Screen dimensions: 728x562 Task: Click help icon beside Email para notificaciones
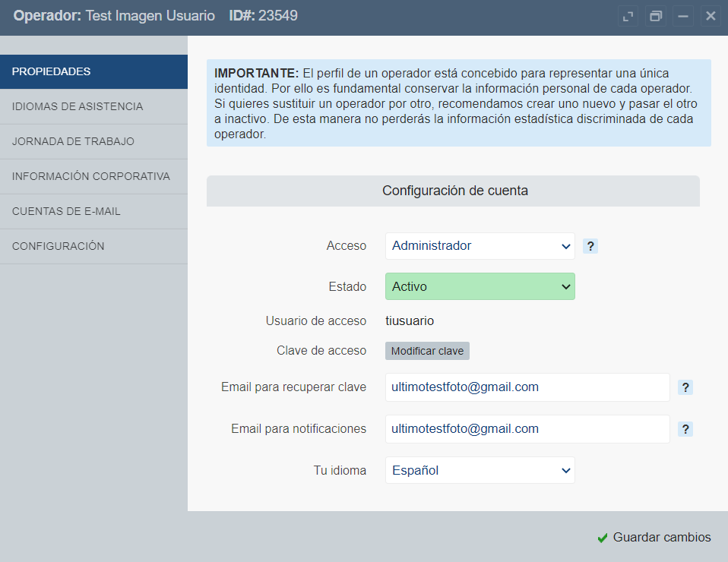[x=685, y=429]
